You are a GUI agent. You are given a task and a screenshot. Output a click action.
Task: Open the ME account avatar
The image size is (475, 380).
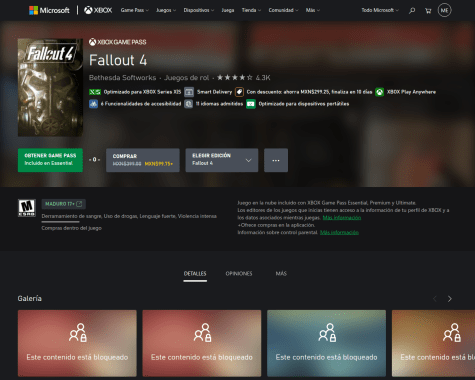click(444, 10)
